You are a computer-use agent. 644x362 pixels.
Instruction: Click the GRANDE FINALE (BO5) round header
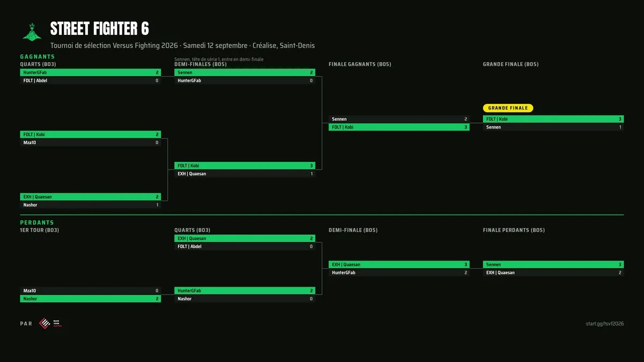(510, 64)
